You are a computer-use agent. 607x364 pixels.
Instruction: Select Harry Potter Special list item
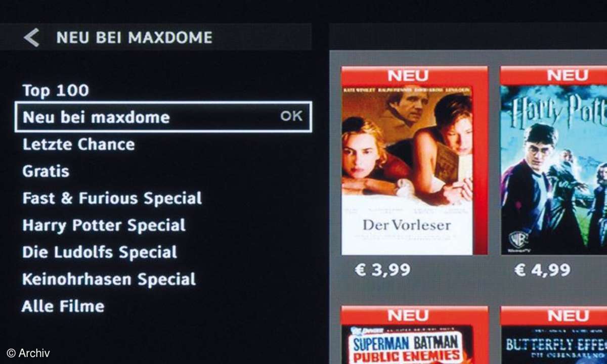[x=104, y=225]
